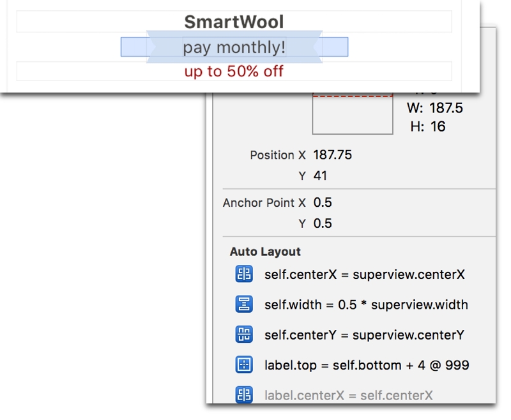Click the label.top spacing constraint icon
Viewport: 511px width, 420px height.
(x=244, y=365)
